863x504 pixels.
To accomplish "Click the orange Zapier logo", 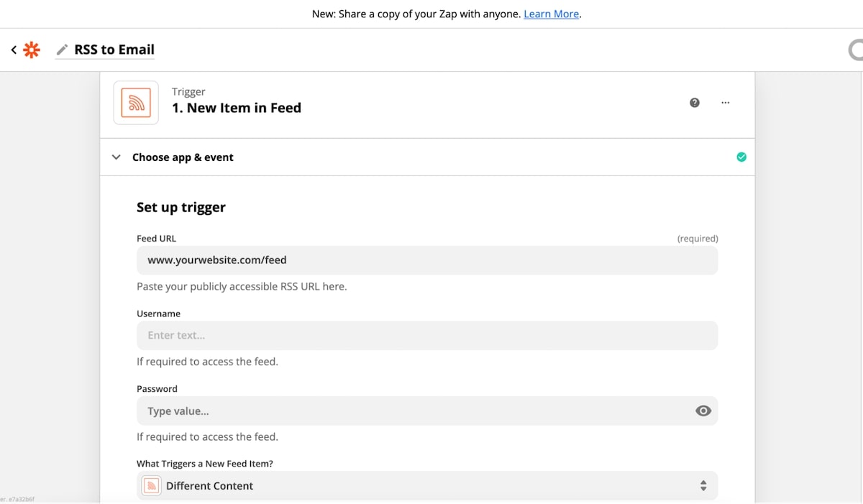I will click(32, 50).
